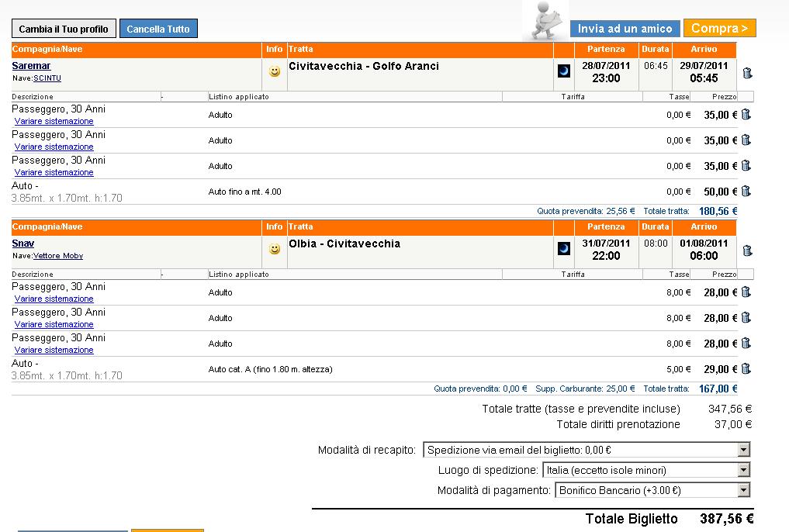Delete the Snav Olbia - Civitavecchia route
Viewport: 789px width, 532px height.
click(x=747, y=250)
